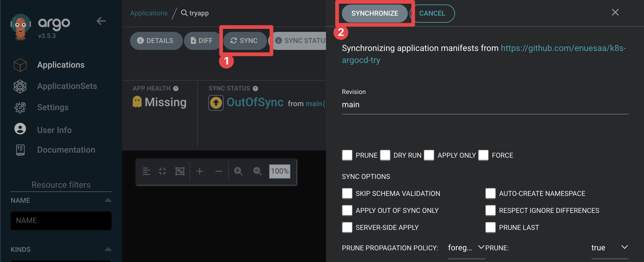The height and width of the screenshot is (262, 644).
Task: Collapse the KINDS filter section
Action: point(108,249)
